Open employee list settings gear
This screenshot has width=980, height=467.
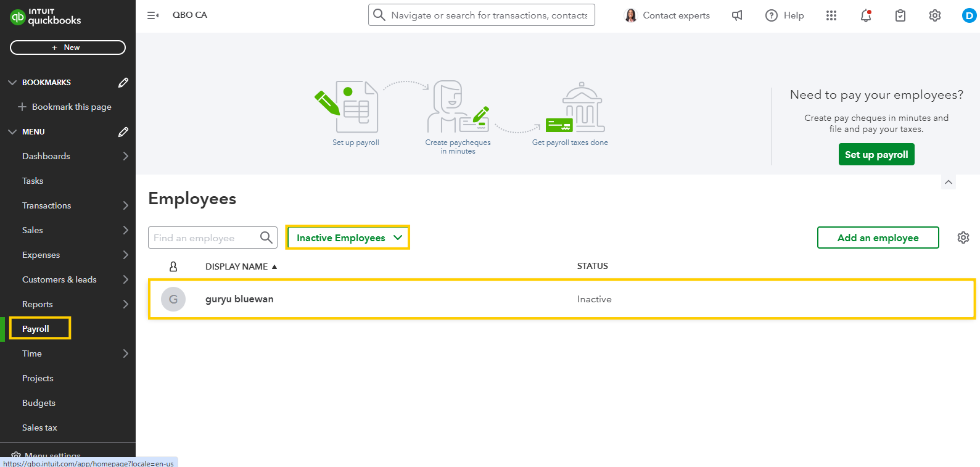coord(963,238)
